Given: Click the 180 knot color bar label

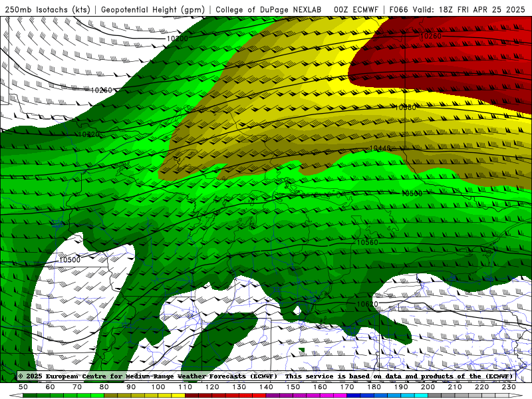Looking at the screenshot, I should (374, 387).
